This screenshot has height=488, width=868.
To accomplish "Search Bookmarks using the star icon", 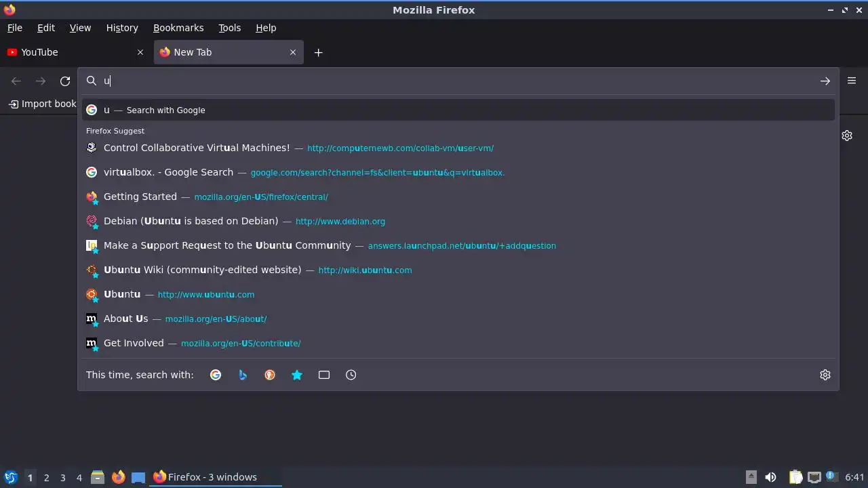I will tap(297, 375).
